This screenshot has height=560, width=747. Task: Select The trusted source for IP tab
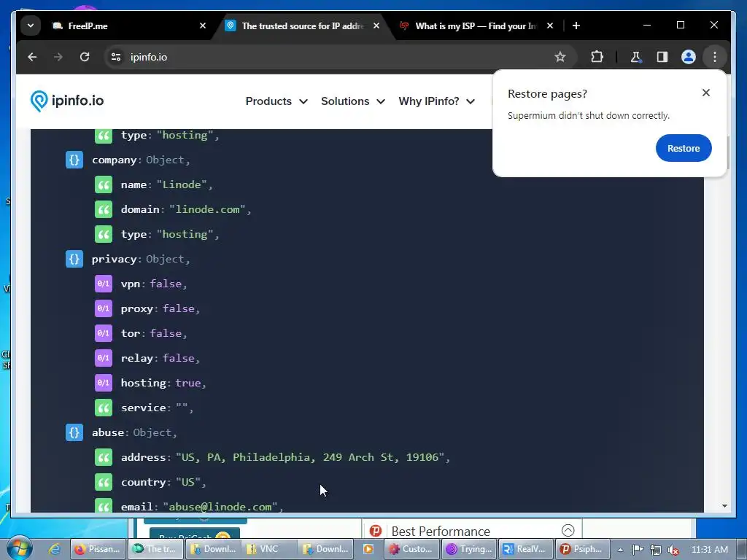tap(302, 26)
